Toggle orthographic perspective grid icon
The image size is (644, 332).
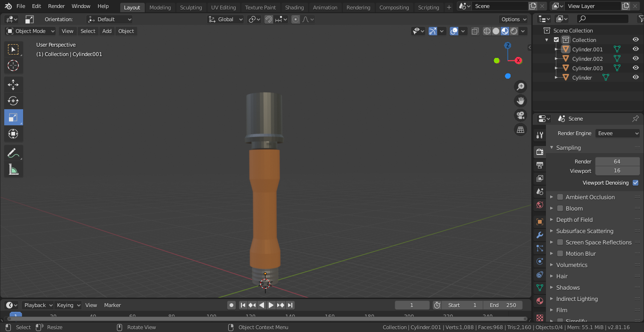(x=520, y=130)
